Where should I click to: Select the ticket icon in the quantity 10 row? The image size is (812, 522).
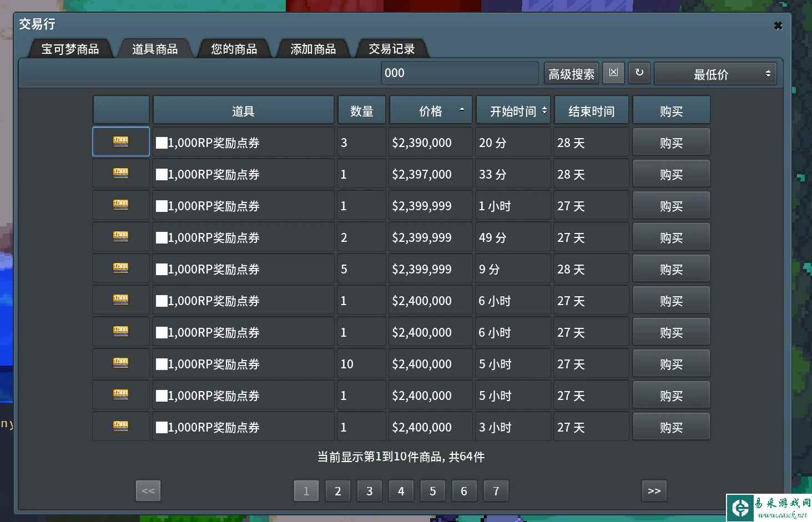[x=121, y=363]
